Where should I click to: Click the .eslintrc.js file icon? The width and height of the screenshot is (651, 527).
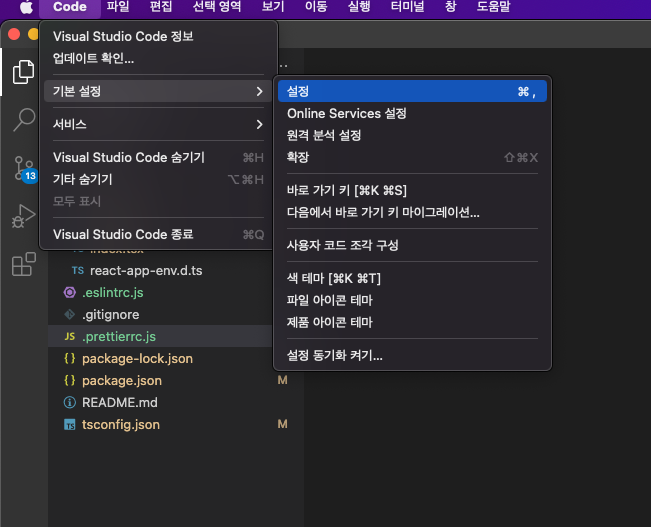click(x=70, y=293)
